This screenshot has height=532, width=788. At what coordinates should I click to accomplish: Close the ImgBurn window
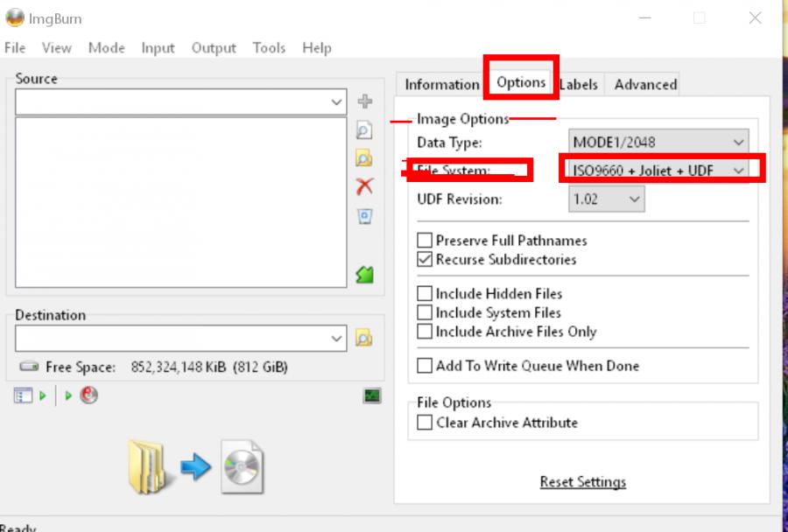[755, 18]
